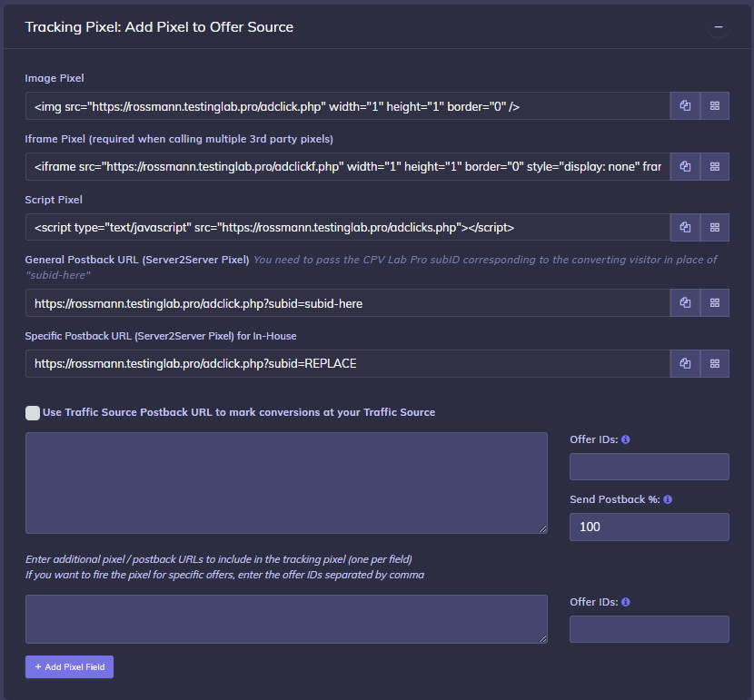
Task: Select the General Postback URL field
Action: pos(348,302)
